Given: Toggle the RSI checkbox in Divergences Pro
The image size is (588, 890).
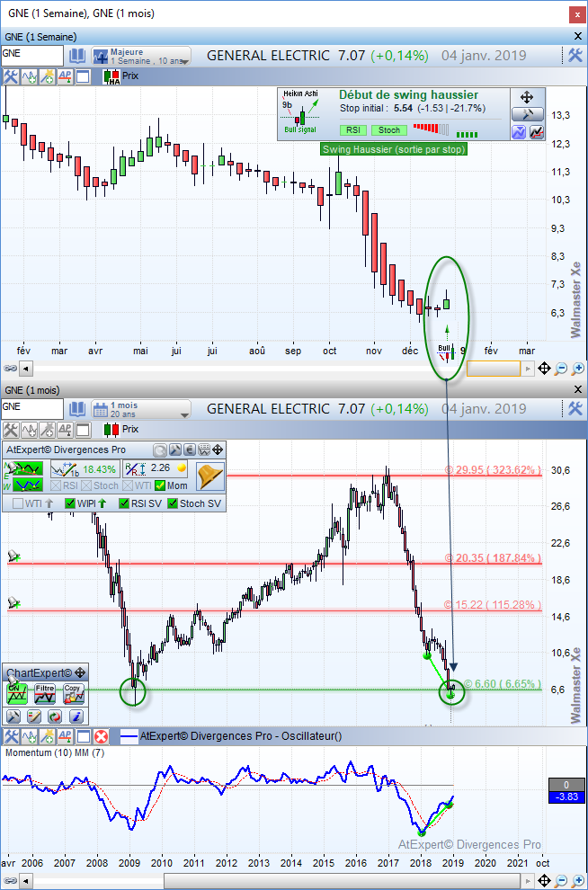Looking at the screenshot, I should (x=56, y=485).
